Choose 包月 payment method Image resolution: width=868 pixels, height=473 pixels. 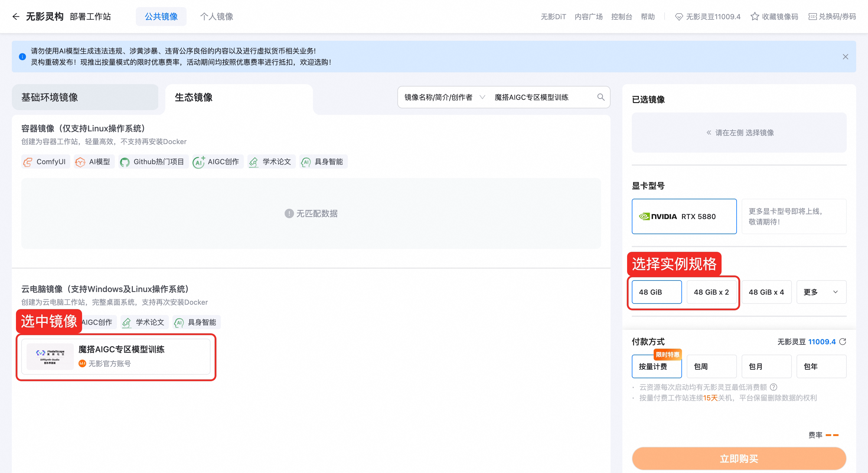tap(766, 366)
